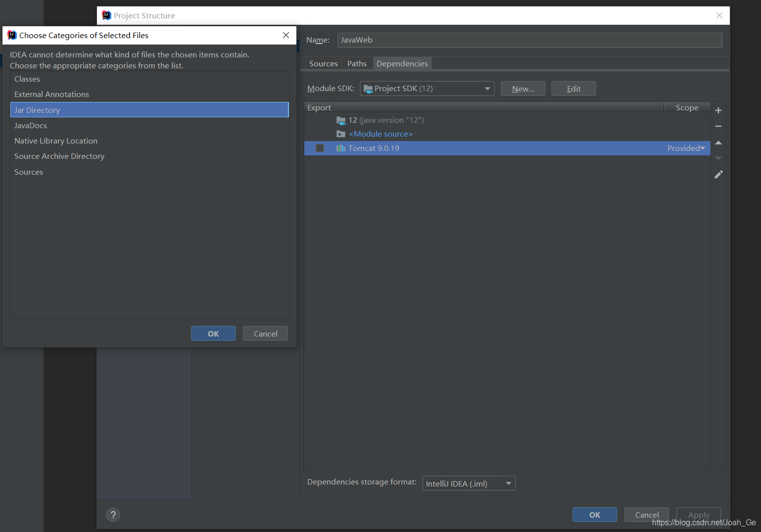Toggle the Tomcat 9.0.19 export checkbox

tap(320, 148)
